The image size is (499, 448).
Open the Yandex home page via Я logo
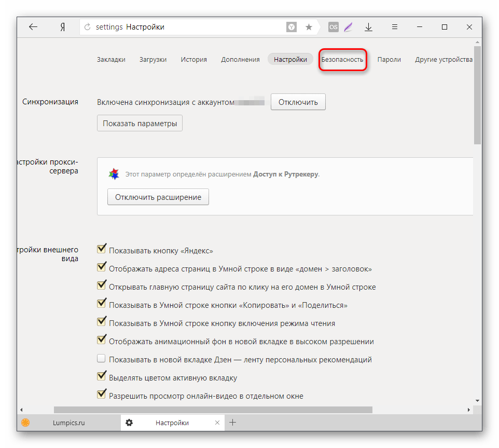click(x=62, y=27)
